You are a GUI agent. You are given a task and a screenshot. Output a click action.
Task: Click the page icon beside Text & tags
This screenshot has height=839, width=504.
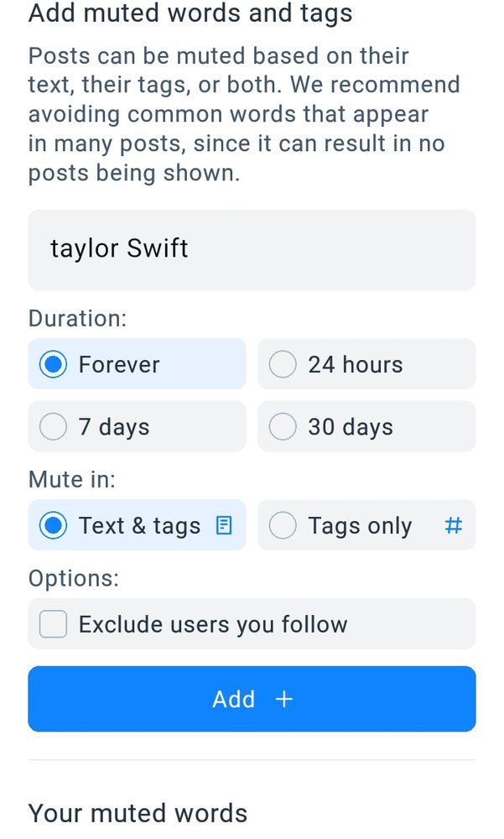tap(223, 526)
